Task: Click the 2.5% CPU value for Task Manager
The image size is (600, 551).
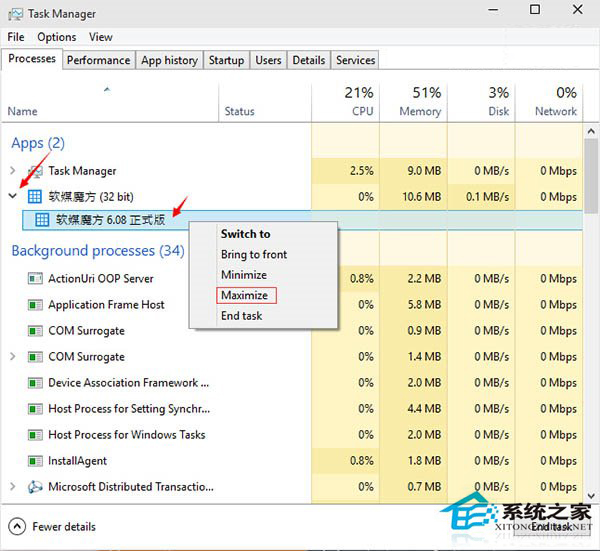Action: [362, 171]
